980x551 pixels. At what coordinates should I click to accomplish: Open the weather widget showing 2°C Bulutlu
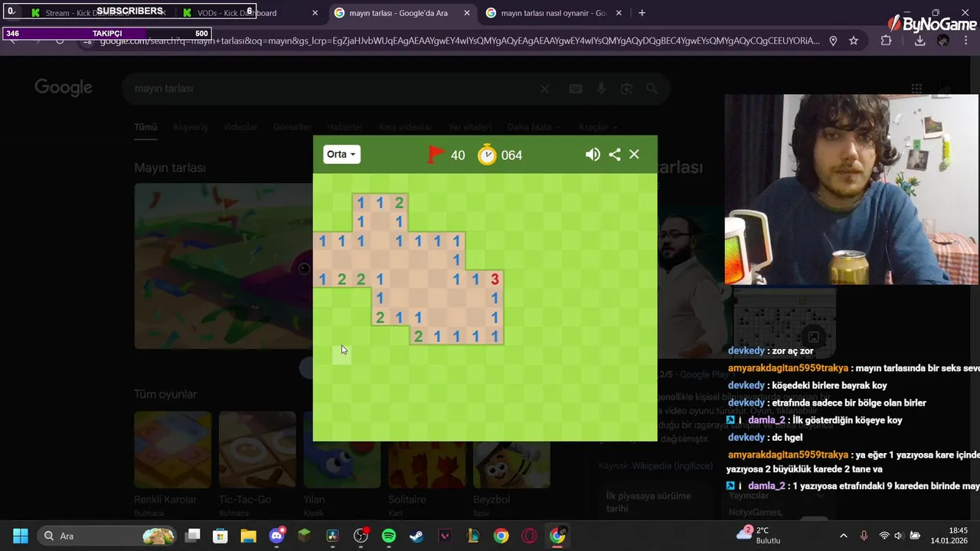click(759, 535)
